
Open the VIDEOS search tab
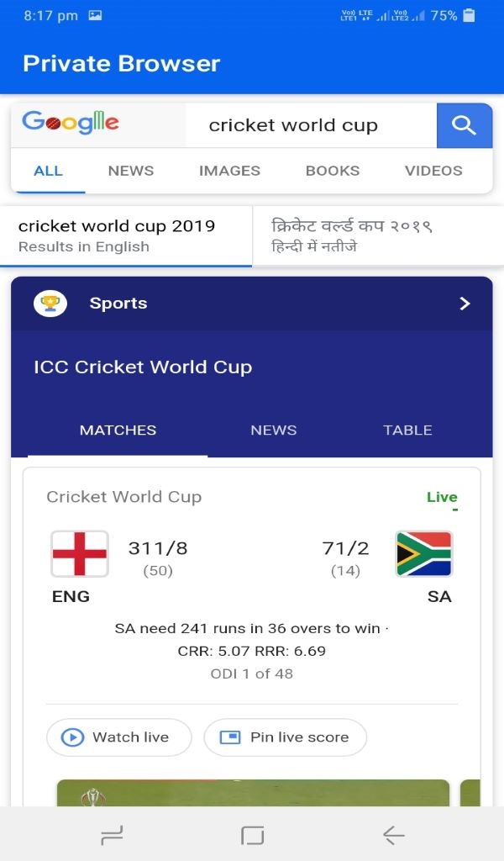pos(433,171)
